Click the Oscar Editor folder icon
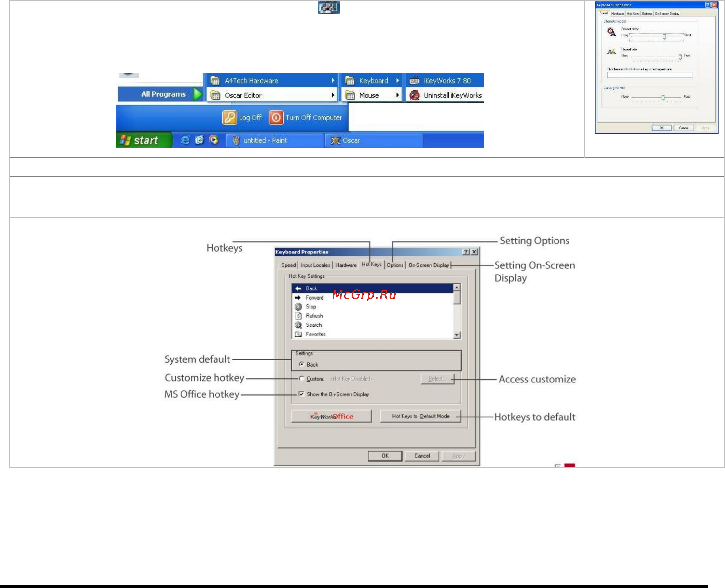 click(215, 96)
